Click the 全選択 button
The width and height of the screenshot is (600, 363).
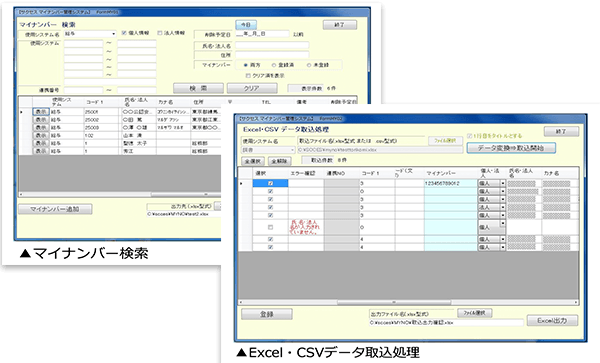coord(253,161)
